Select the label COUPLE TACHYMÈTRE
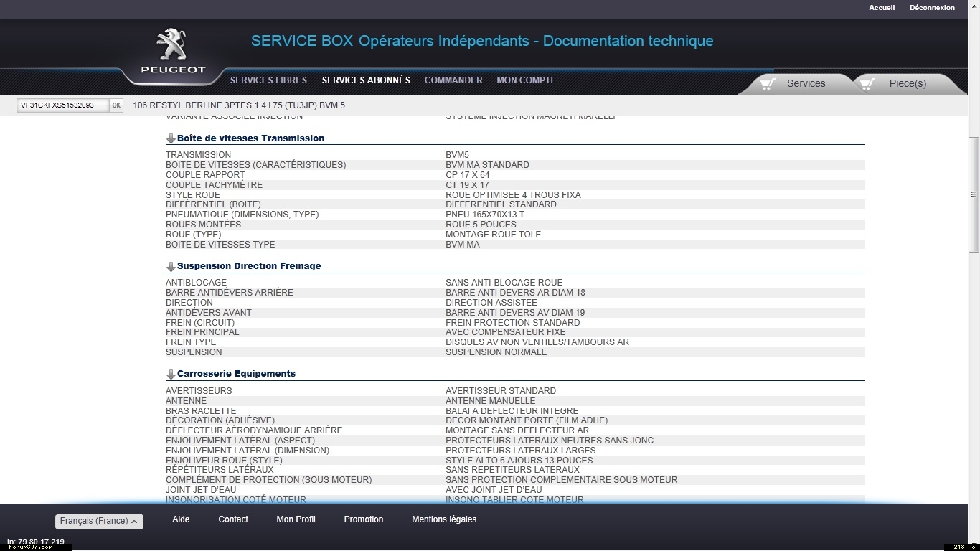This screenshot has height=551, width=980. (214, 185)
